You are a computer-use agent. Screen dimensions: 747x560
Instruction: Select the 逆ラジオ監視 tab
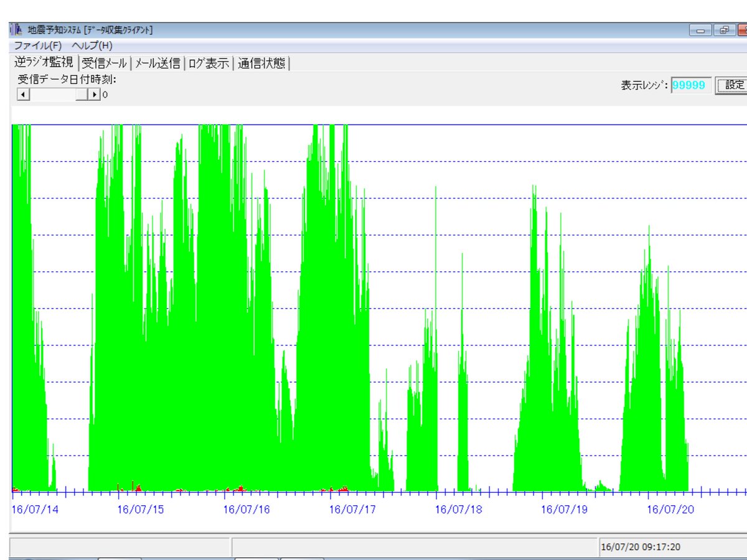tap(44, 62)
